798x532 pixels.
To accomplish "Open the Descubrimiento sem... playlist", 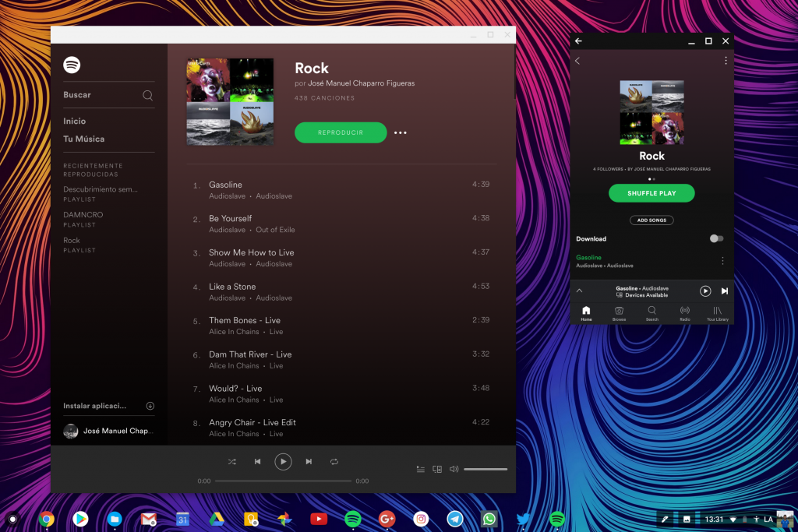I will click(x=101, y=193).
